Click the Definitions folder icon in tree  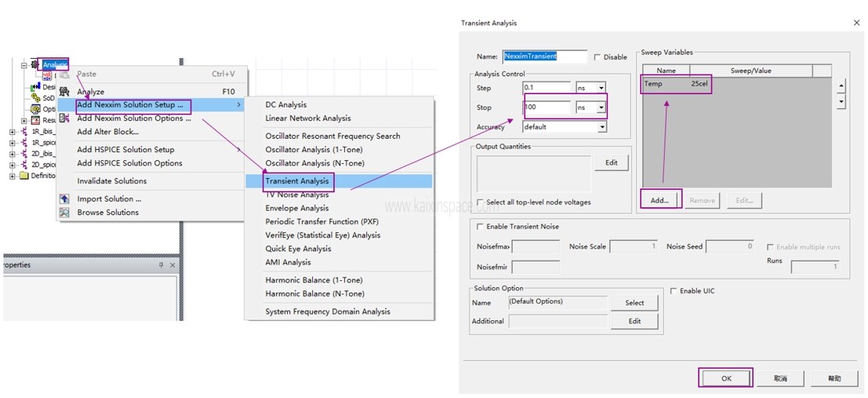(x=24, y=176)
